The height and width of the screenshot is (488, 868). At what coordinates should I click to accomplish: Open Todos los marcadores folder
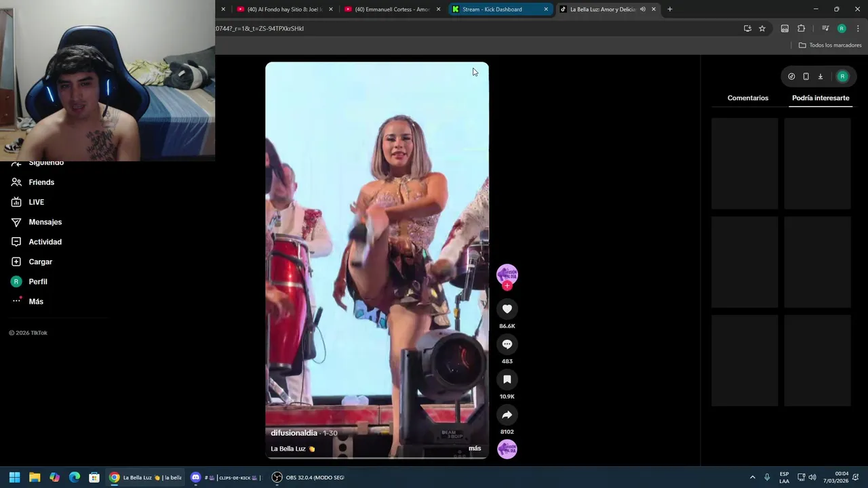(830, 45)
